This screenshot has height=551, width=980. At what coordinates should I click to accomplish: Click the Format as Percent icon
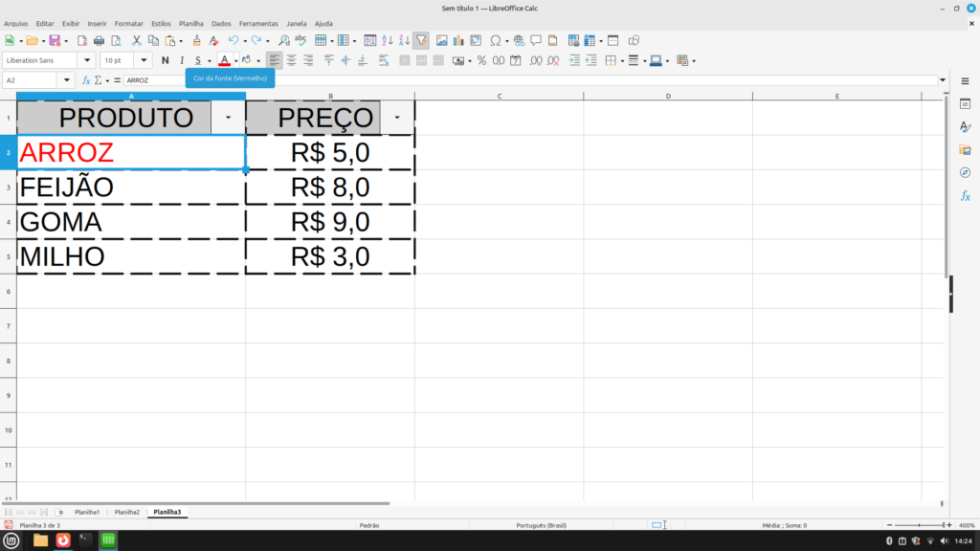pos(481,60)
